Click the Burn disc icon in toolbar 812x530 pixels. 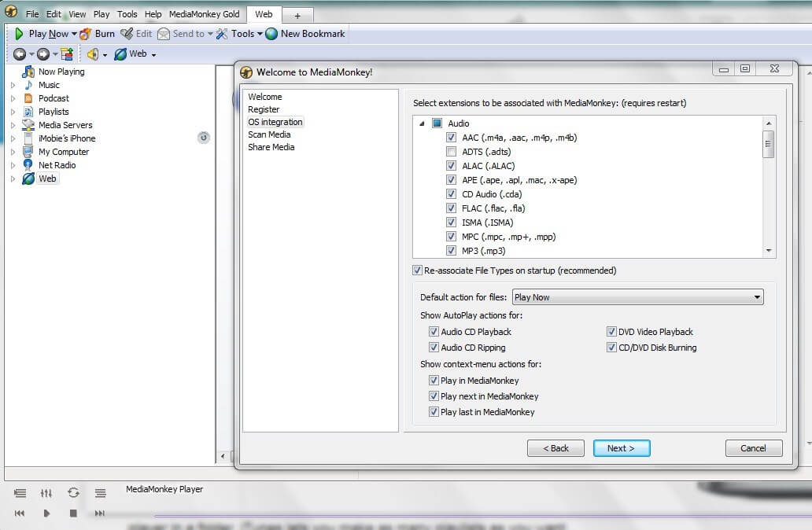86,34
